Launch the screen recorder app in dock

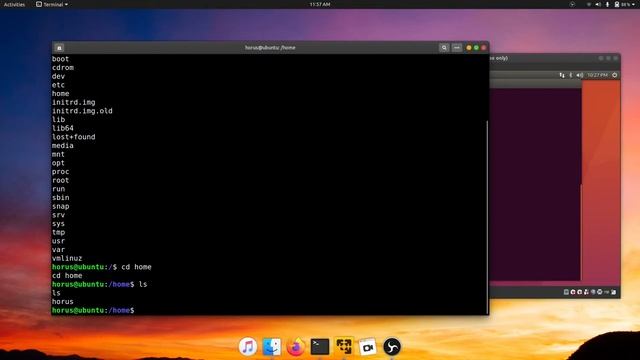pyautogui.click(x=368, y=347)
